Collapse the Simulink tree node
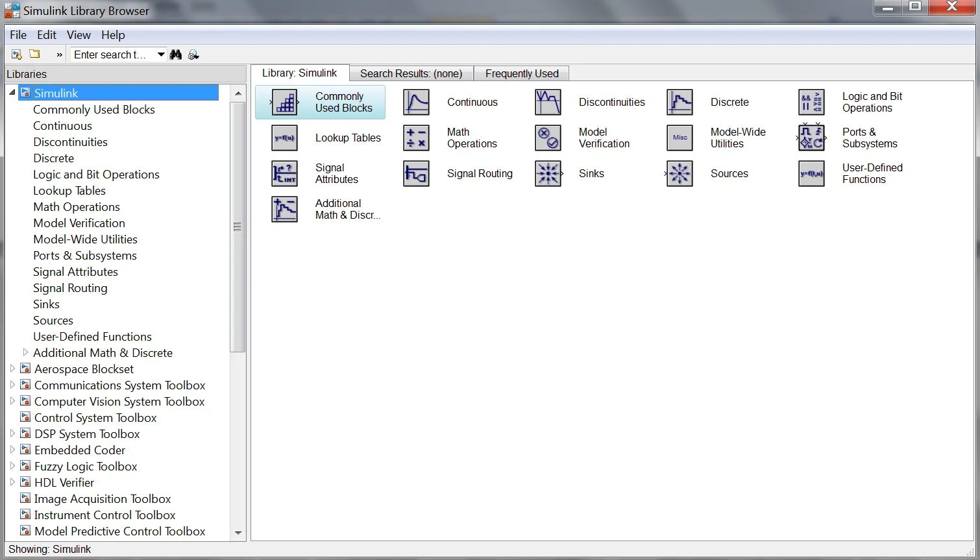Image resolution: width=980 pixels, height=560 pixels. (12, 93)
